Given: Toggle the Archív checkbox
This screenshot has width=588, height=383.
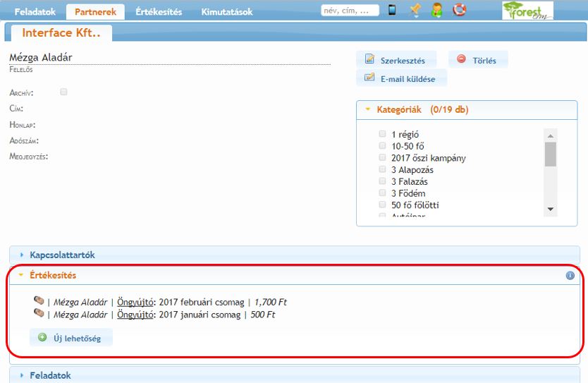Looking at the screenshot, I should (x=64, y=92).
